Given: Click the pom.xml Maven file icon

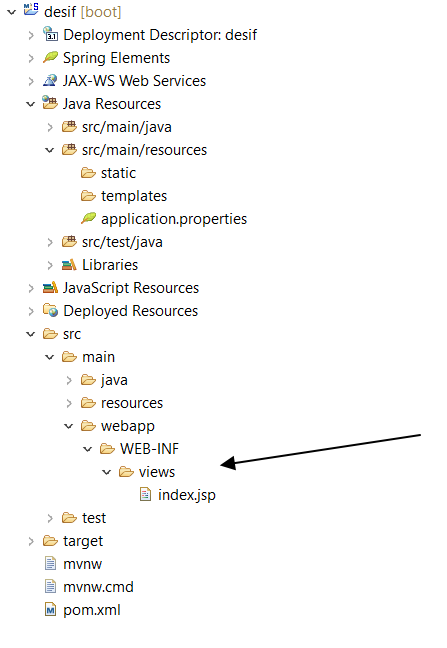Looking at the screenshot, I should (50, 610).
